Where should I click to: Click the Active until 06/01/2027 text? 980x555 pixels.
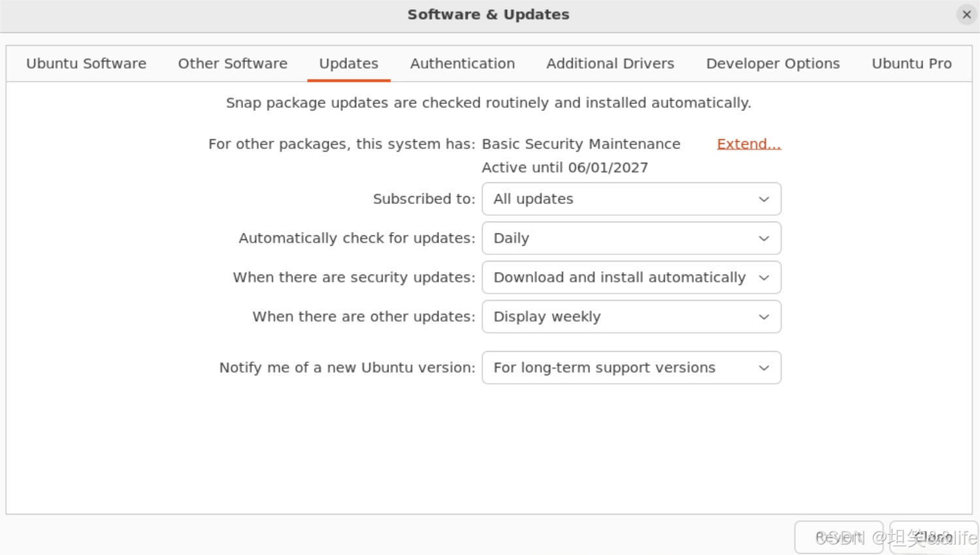565,167
